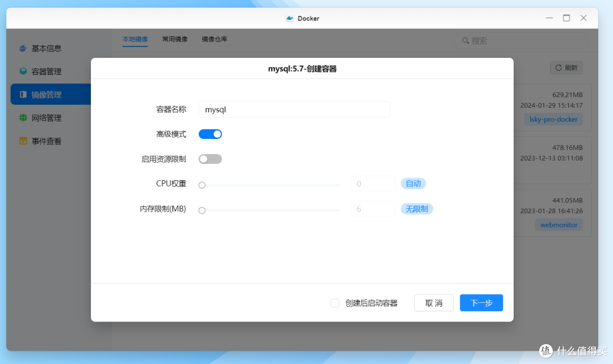Click the lsky-pro-docker tag

click(553, 119)
